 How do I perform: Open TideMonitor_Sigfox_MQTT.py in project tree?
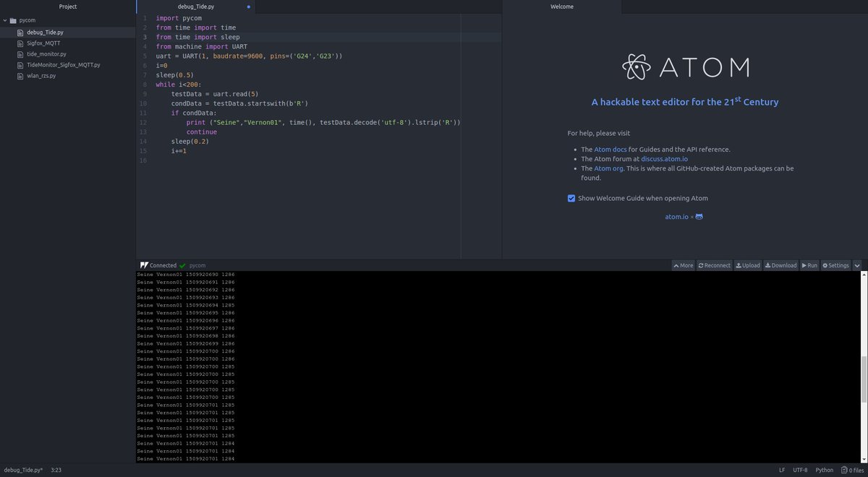click(64, 65)
